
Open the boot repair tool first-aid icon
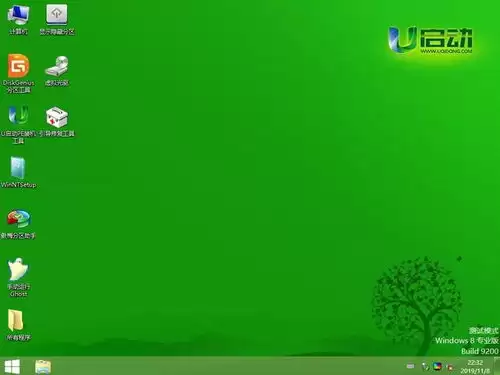pyautogui.click(x=57, y=122)
